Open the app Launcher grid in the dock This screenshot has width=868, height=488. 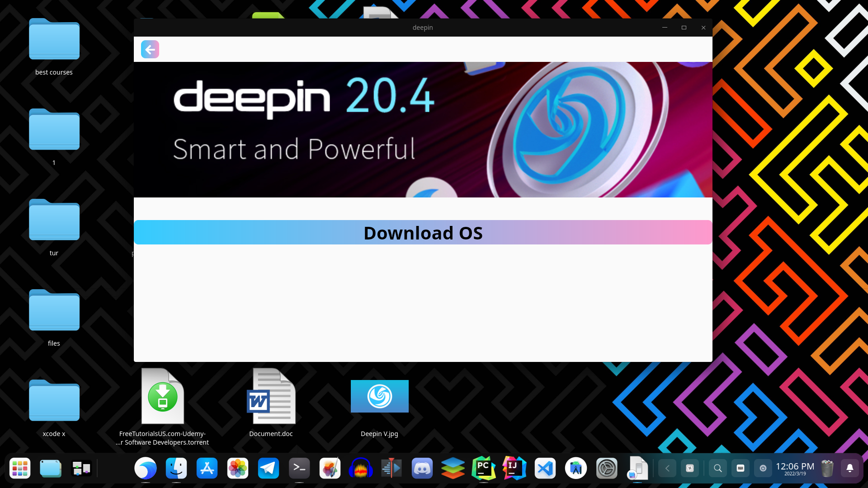pos(19,469)
